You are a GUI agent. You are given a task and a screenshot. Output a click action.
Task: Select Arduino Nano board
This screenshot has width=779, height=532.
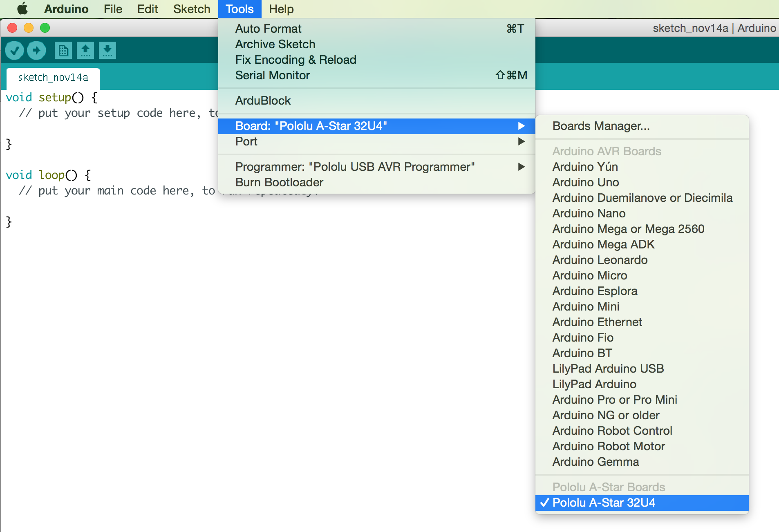[x=642, y=213]
